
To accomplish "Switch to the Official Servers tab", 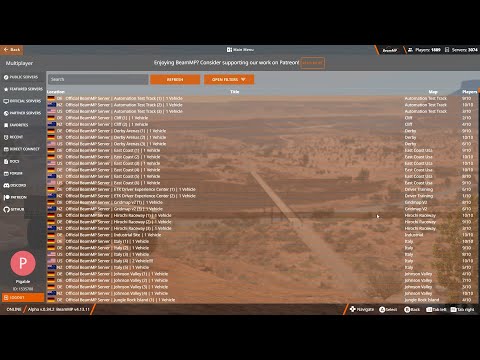I will (x=22, y=101).
